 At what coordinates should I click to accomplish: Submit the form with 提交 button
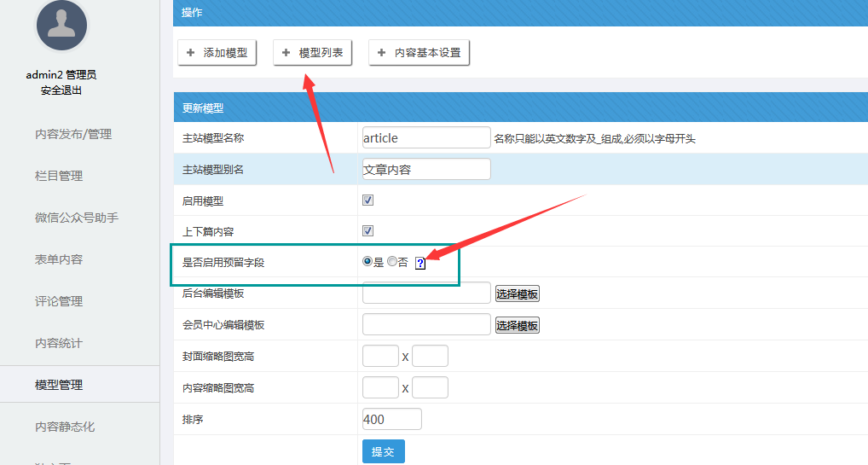383,452
